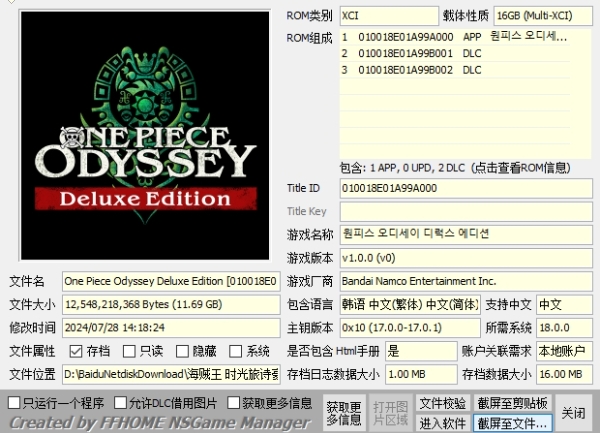
Task: Click the 包含语言 languages field
Action: 410,305
